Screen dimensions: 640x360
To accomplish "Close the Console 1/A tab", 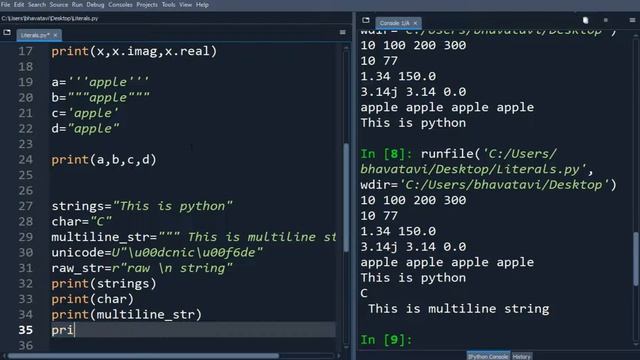I will point(415,23).
